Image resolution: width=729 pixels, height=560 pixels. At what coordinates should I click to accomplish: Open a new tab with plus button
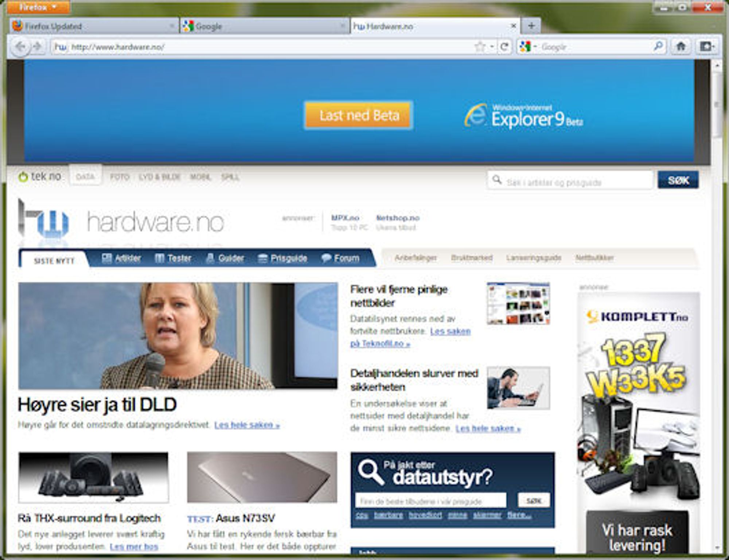531,26
